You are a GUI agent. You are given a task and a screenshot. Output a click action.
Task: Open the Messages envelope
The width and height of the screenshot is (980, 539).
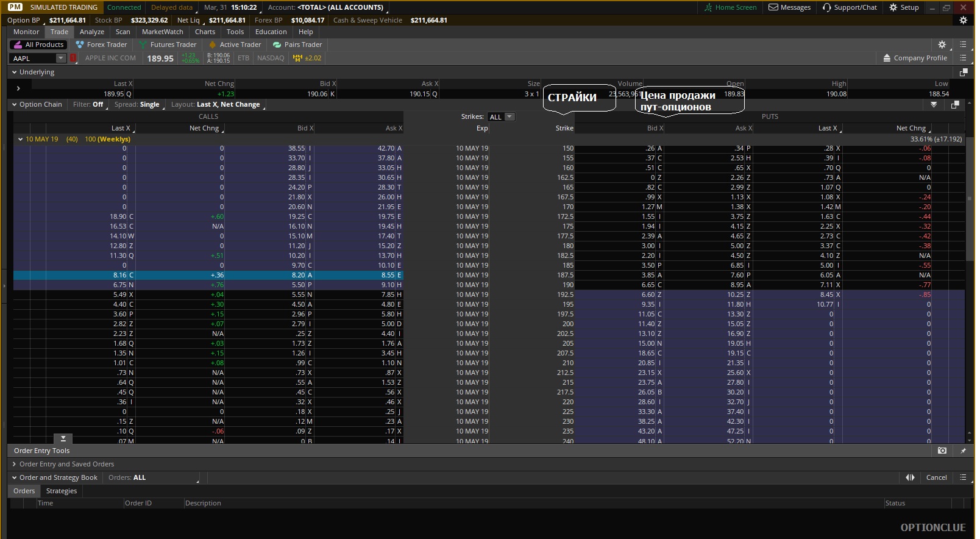789,7
